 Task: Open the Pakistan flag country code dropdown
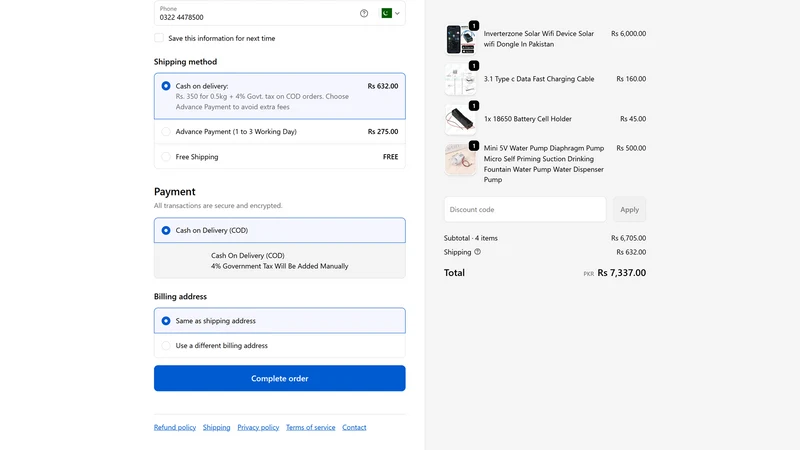[390, 13]
